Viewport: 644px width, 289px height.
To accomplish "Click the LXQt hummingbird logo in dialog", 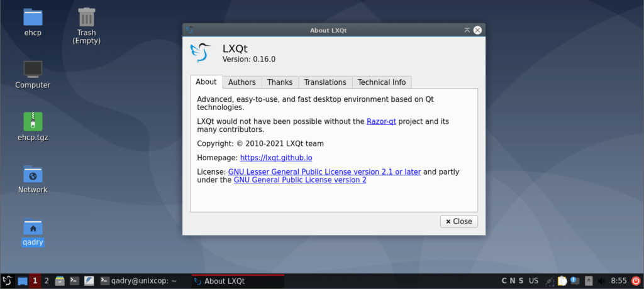I will pos(201,53).
